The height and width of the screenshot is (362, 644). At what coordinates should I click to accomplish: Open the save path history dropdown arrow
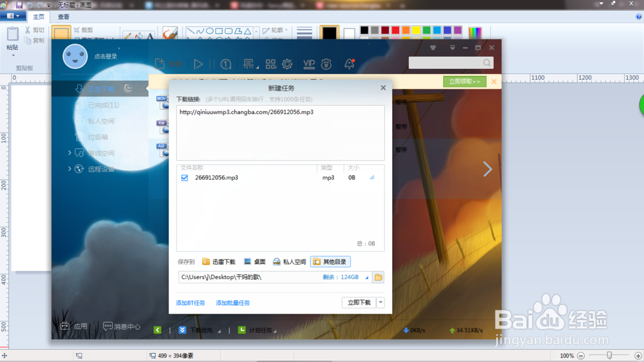pyautogui.click(x=367, y=278)
